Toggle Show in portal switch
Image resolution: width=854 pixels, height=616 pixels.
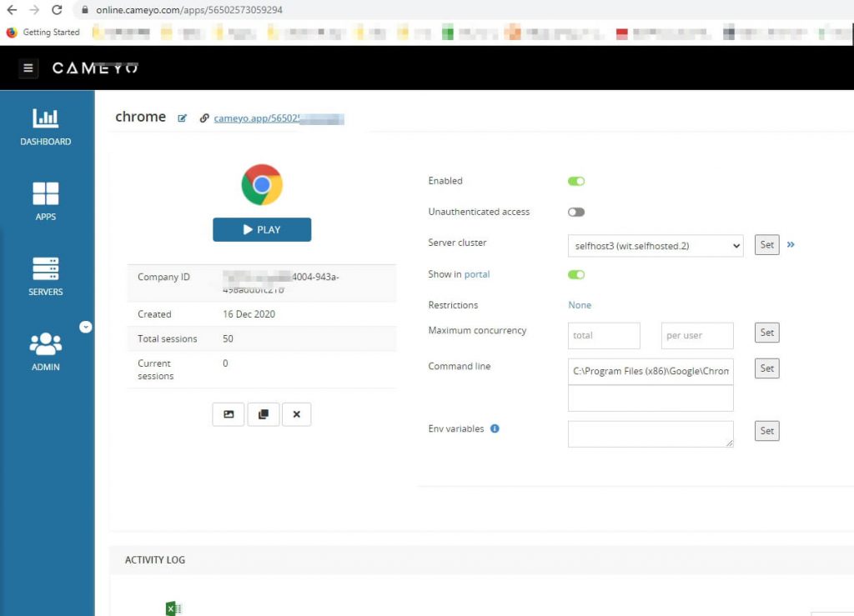[576, 274]
